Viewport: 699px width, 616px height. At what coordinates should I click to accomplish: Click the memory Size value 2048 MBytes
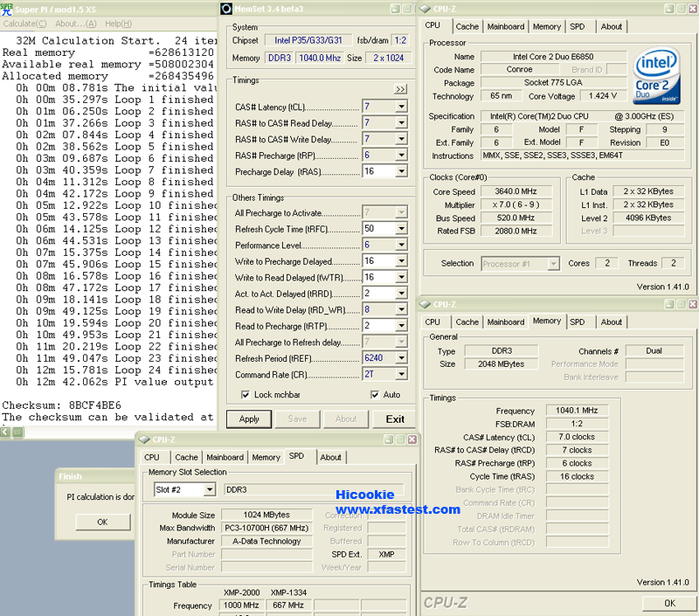(501, 364)
